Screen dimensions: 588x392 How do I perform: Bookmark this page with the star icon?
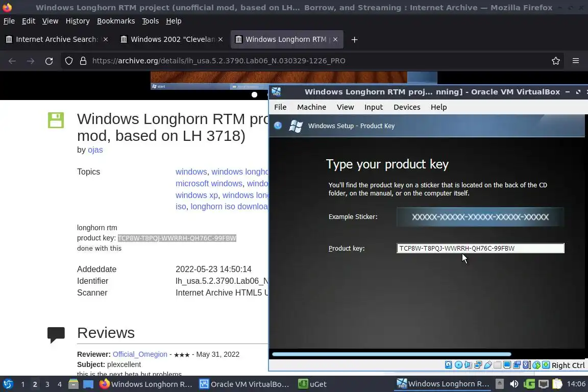coord(556,61)
